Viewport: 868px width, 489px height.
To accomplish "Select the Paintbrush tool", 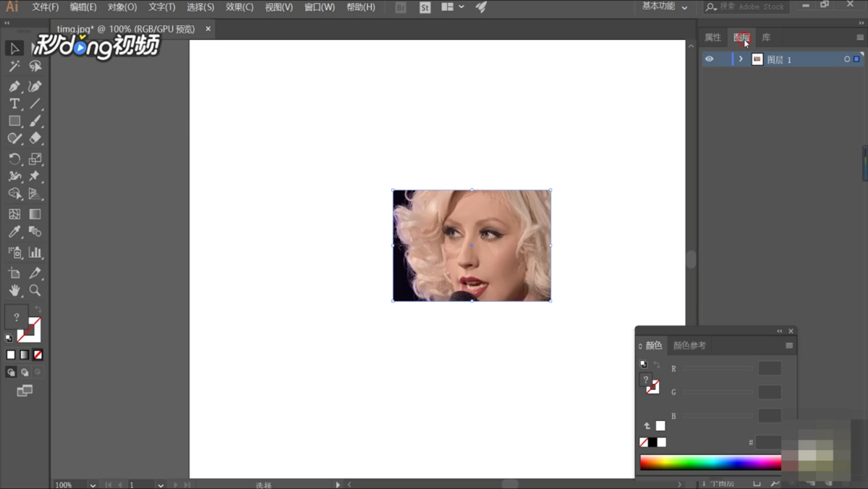I will 35,122.
